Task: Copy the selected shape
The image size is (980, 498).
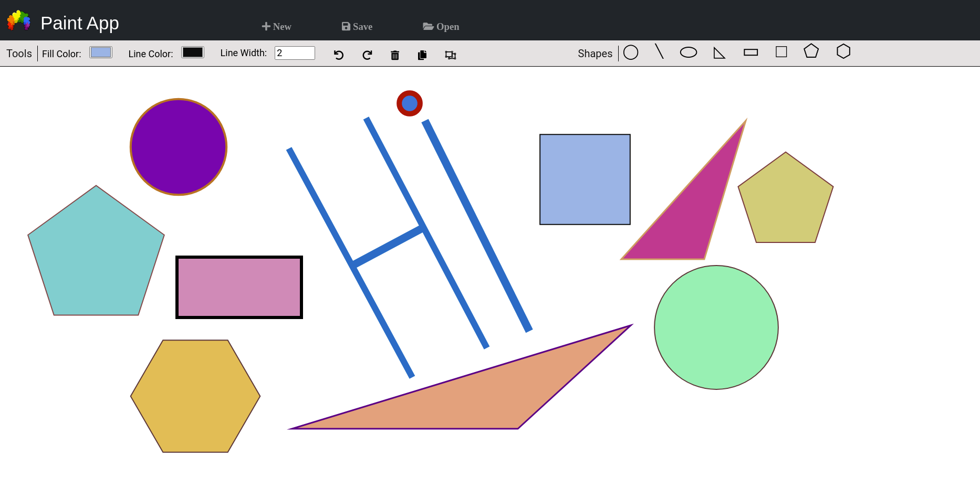Action: click(422, 55)
